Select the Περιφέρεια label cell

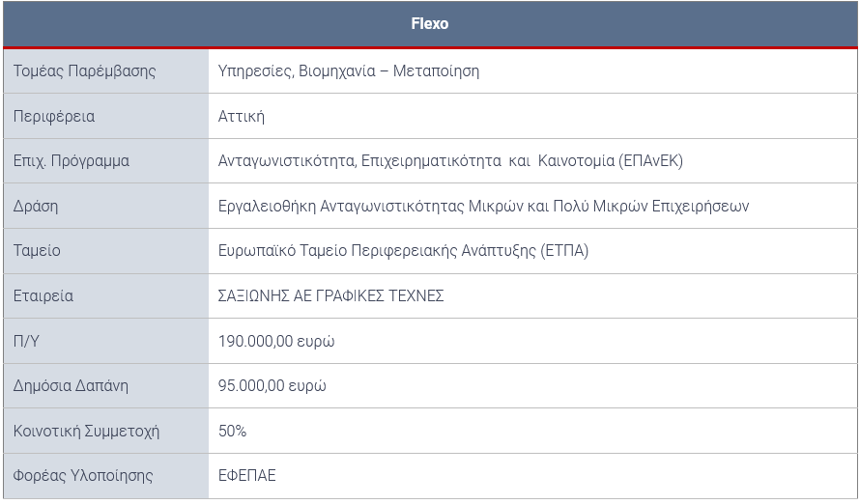106,116
